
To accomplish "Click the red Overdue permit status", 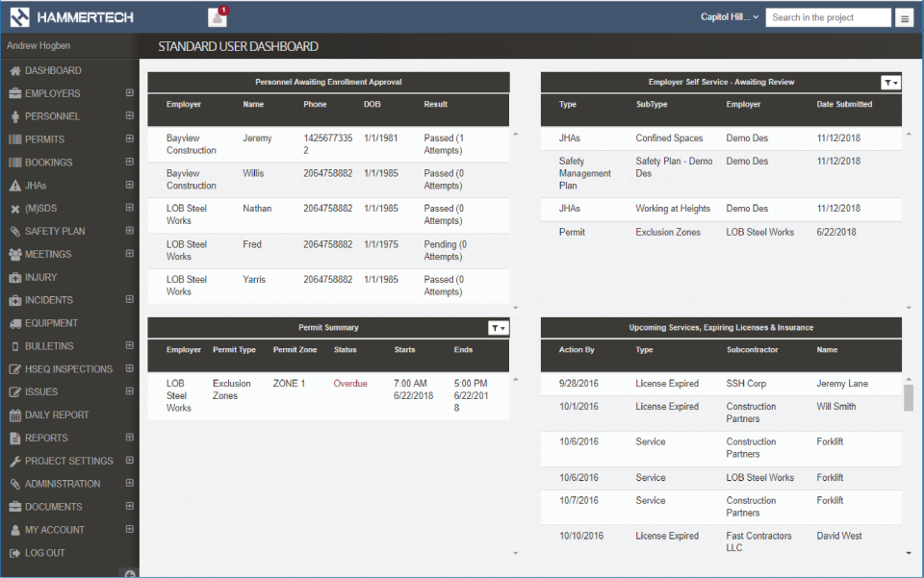I will click(350, 384).
